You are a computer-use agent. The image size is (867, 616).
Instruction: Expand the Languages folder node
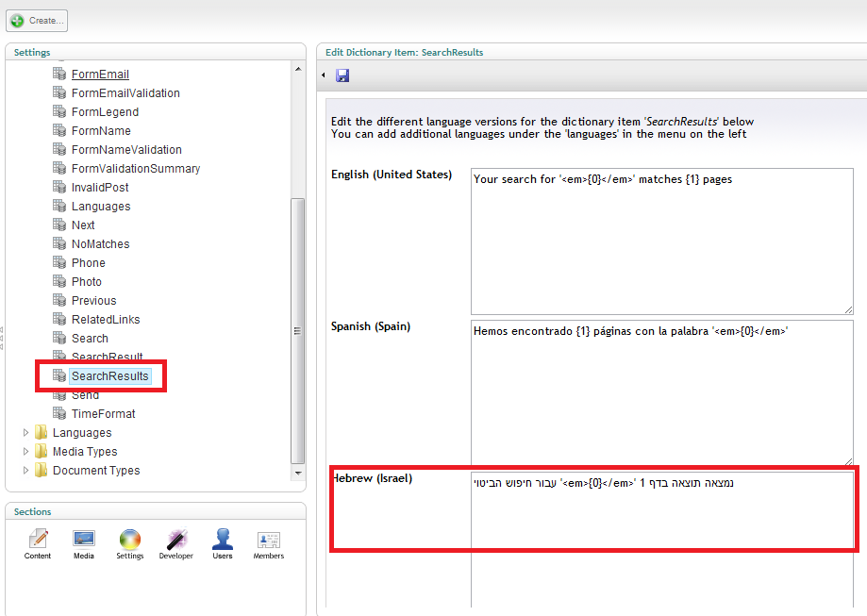(25, 432)
